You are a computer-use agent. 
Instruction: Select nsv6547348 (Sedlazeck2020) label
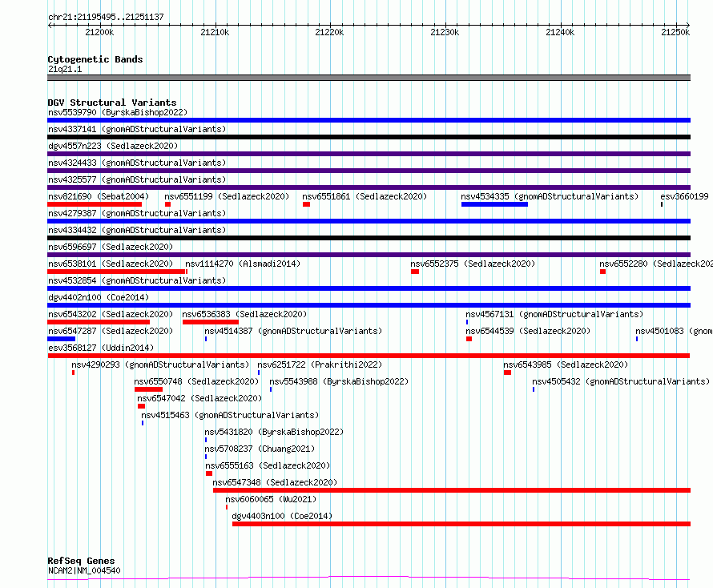[x=275, y=482]
